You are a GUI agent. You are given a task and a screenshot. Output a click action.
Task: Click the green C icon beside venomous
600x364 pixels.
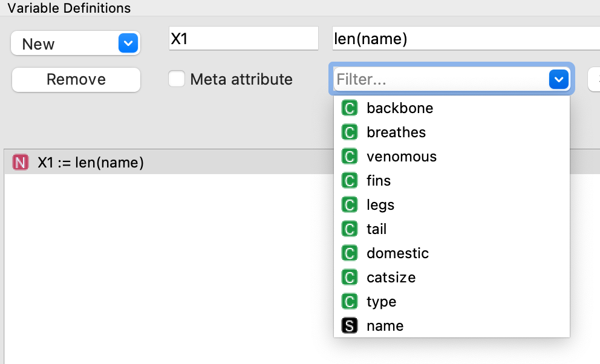point(349,156)
